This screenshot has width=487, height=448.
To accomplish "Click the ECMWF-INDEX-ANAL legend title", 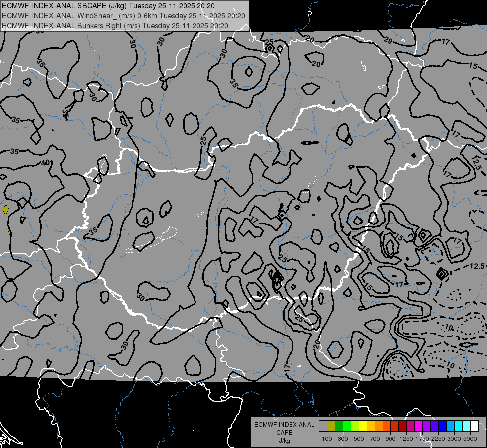I will (x=284, y=425).
